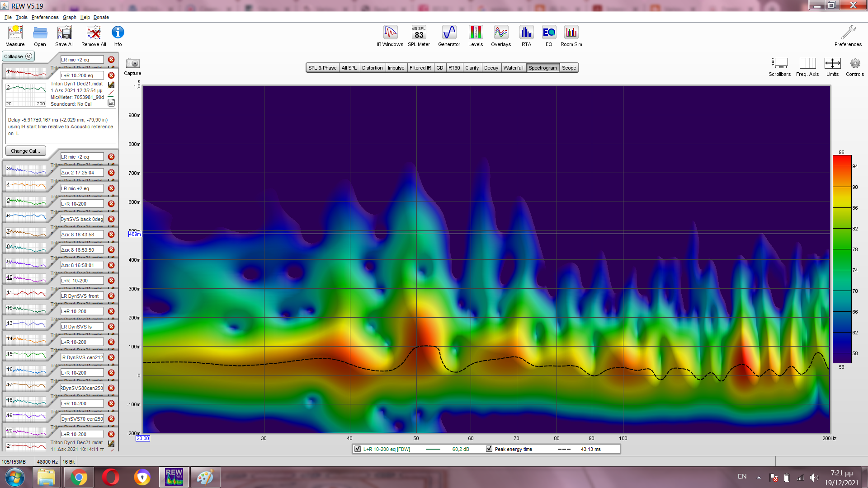Click Remove All measurements icon
868x488 pixels.
pyautogui.click(x=94, y=36)
